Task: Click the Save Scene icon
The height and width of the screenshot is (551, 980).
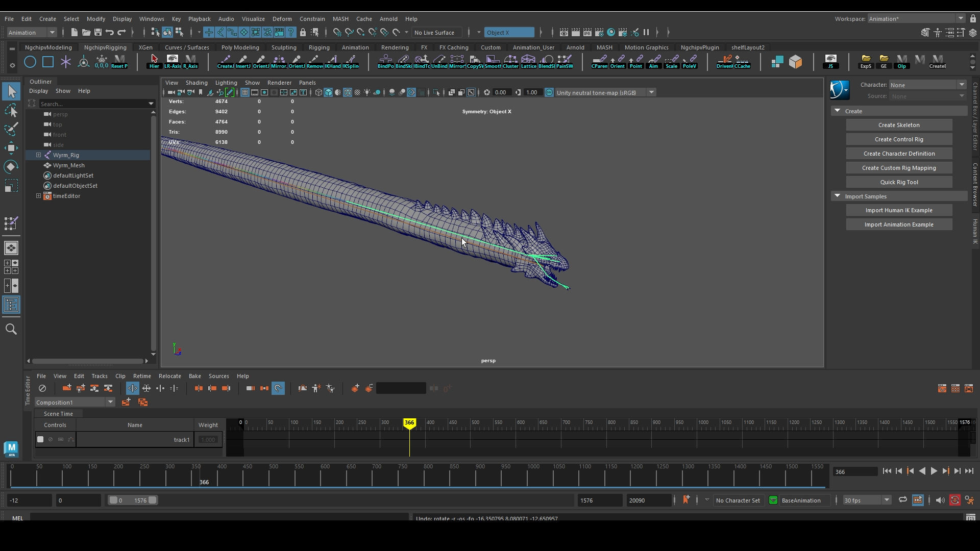Action: point(97,33)
